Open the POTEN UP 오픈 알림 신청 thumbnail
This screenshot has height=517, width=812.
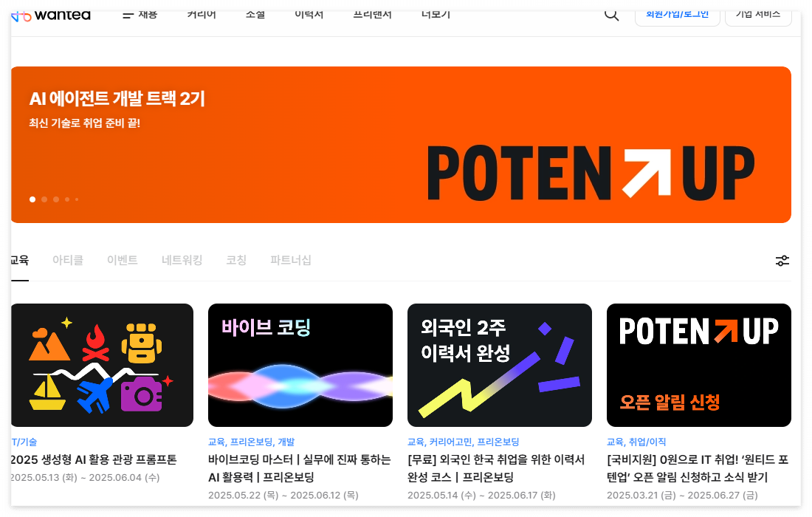(699, 365)
